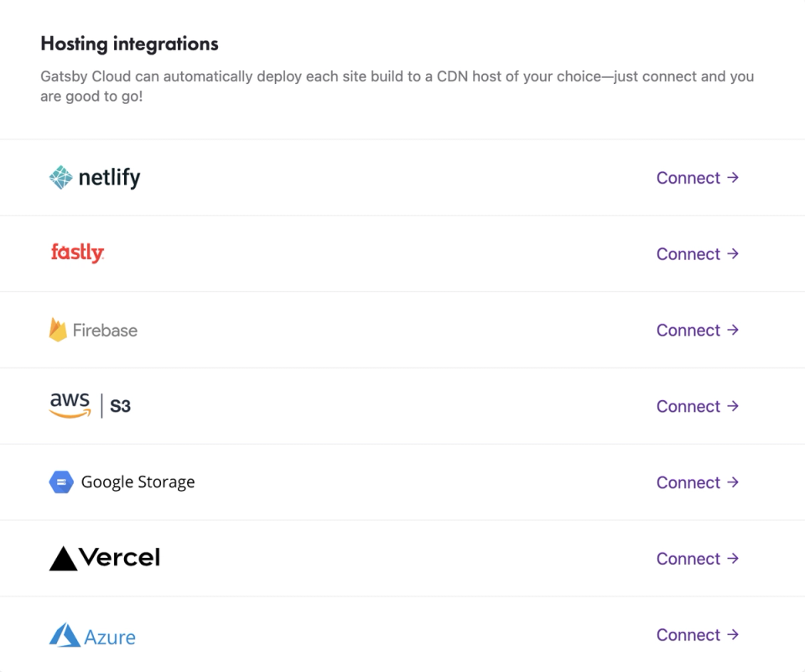Connect the AWS S3 integration
This screenshot has height=672, width=805.
pos(697,407)
